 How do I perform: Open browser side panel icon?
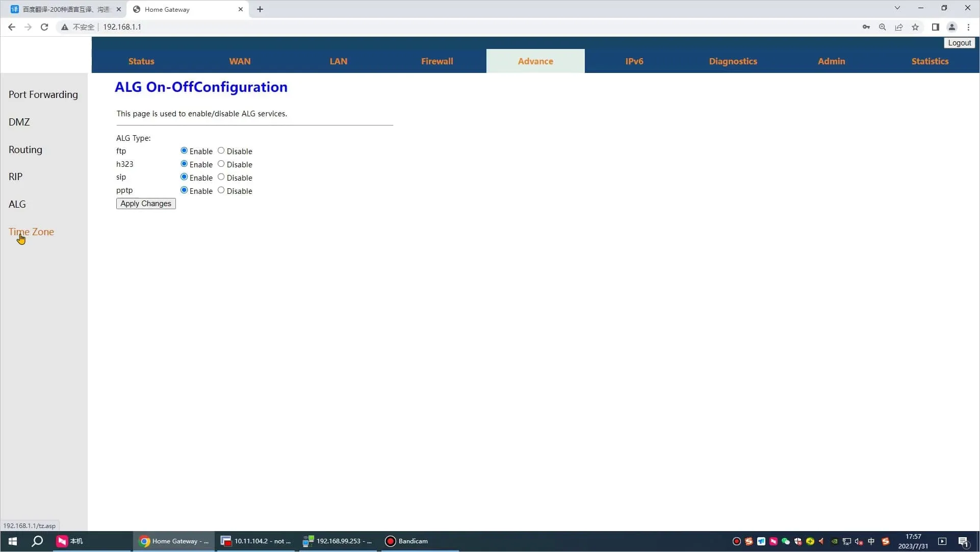(x=935, y=27)
